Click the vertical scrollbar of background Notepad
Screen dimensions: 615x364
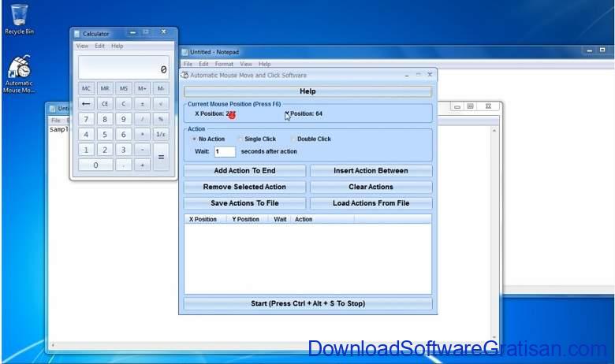click(494, 233)
